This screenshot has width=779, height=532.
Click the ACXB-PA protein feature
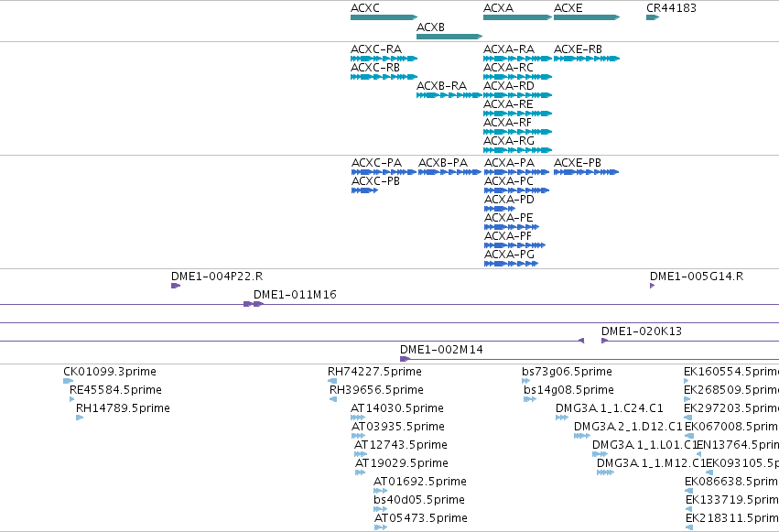pyautogui.click(x=450, y=172)
